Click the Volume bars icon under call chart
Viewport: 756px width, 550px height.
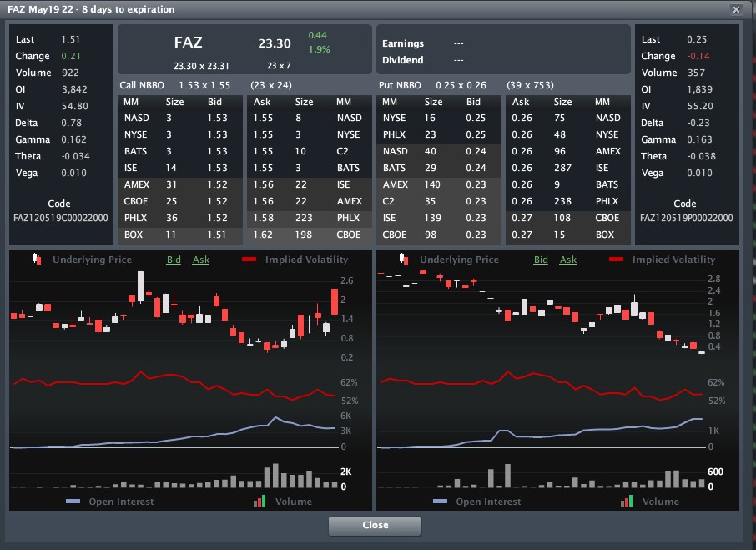click(260, 502)
